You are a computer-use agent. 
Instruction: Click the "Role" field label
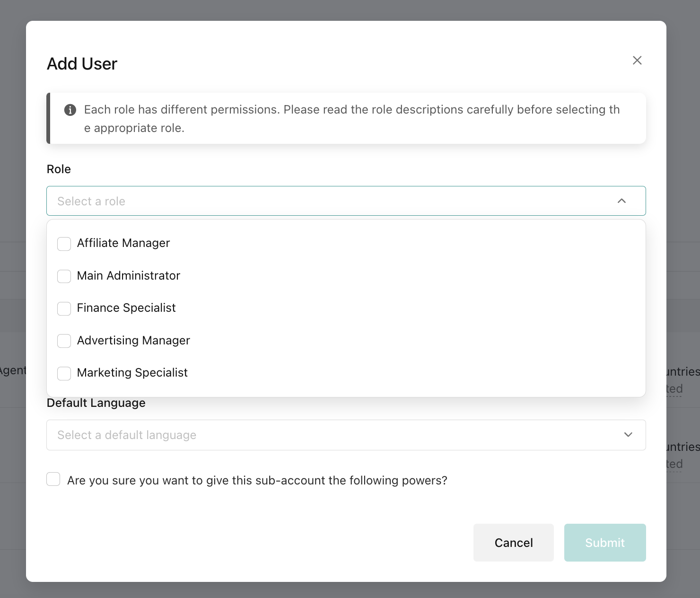click(x=59, y=169)
